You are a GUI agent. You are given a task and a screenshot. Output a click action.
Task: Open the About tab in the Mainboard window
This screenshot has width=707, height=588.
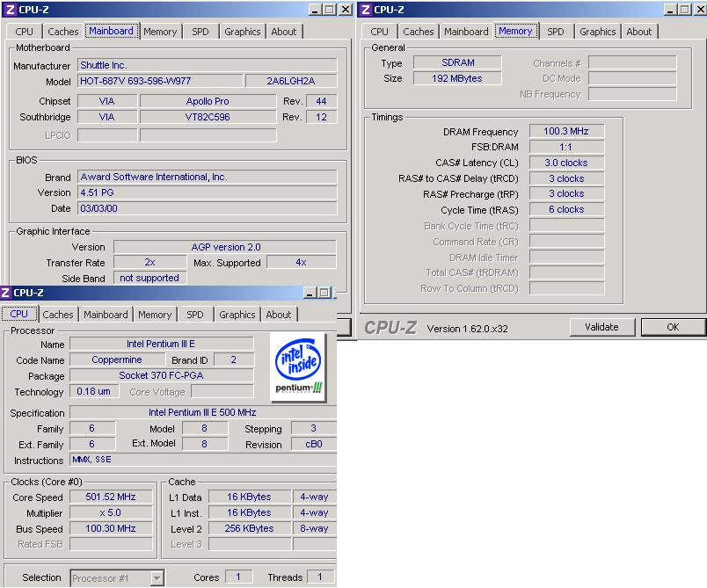coord(284,32)
